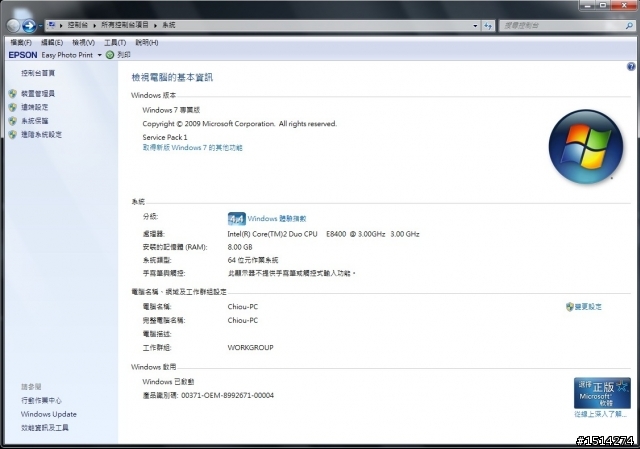The height and width of the screenshot is (449, 640).
Task: Click shield icon beside 系統保護
Action: coord(13,121)
